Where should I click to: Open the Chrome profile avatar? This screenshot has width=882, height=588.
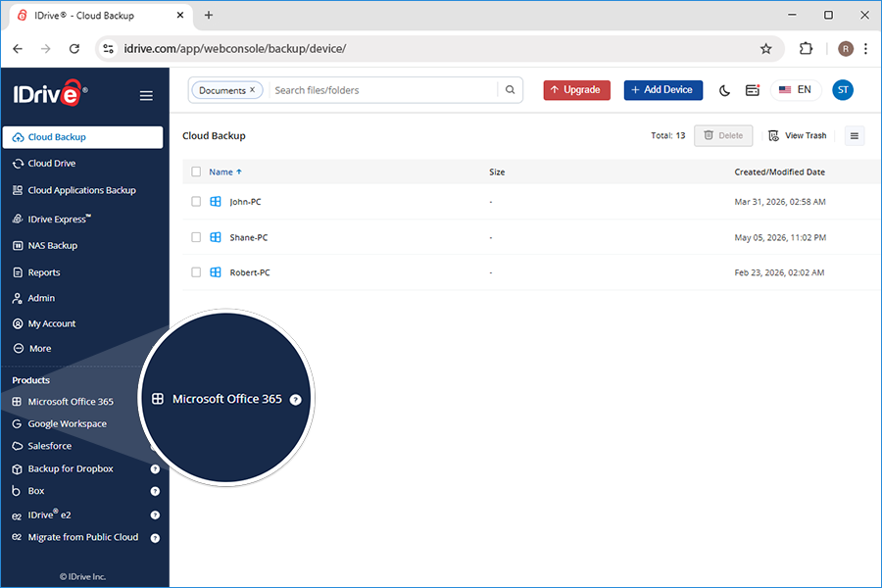(x=845, y=49)
